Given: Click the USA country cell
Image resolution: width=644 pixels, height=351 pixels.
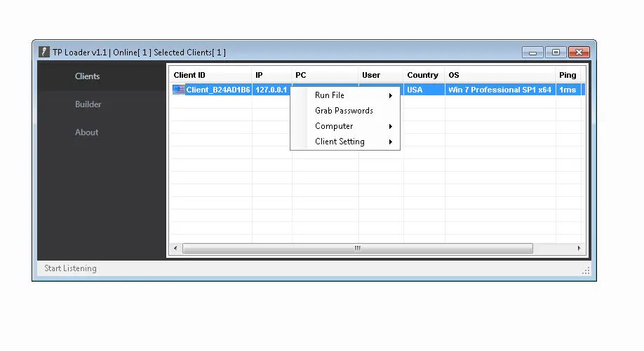Looking at the screenshot, I should click(x=424, y=90).
